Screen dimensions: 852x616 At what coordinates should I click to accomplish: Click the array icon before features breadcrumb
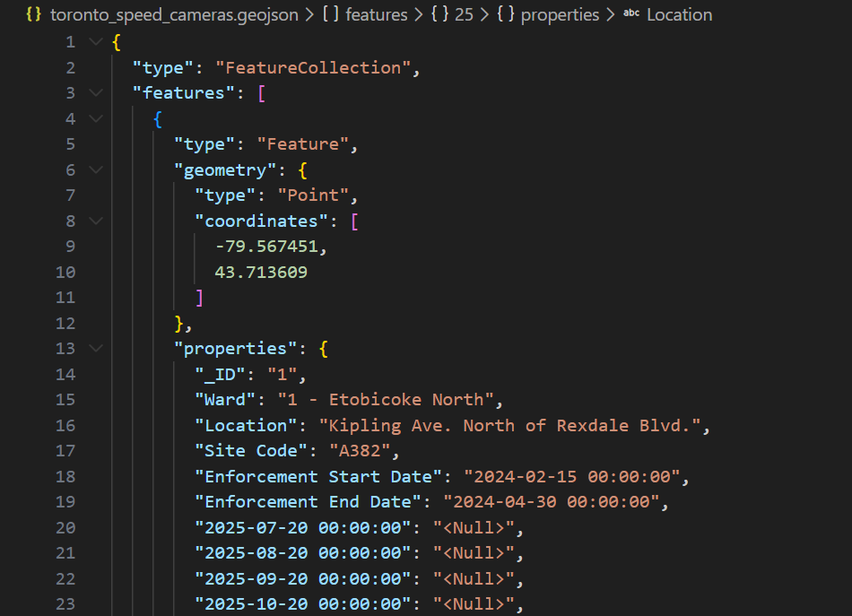(330, 15)
